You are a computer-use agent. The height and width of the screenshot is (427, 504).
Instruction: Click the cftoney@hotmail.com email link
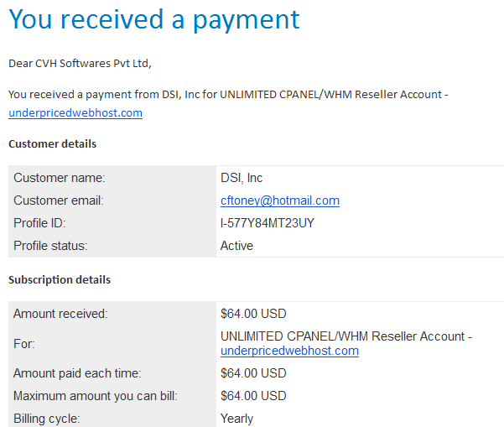[x=280, y=200]
